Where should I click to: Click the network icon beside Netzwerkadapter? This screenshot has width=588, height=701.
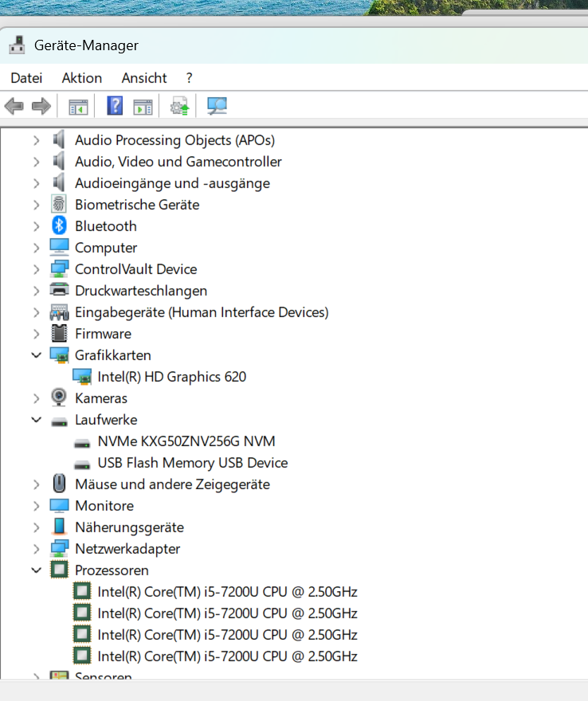tap(59, 549)
